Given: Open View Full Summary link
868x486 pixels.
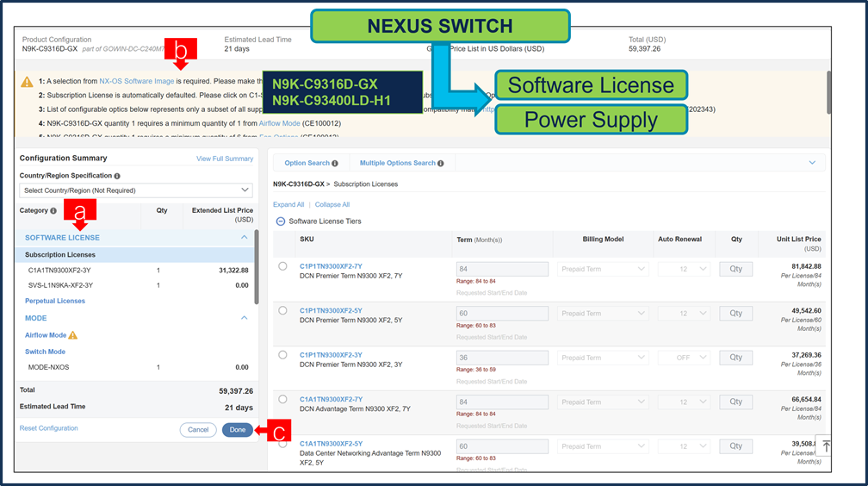Looking at the screenshot, I should pos(225,159).
